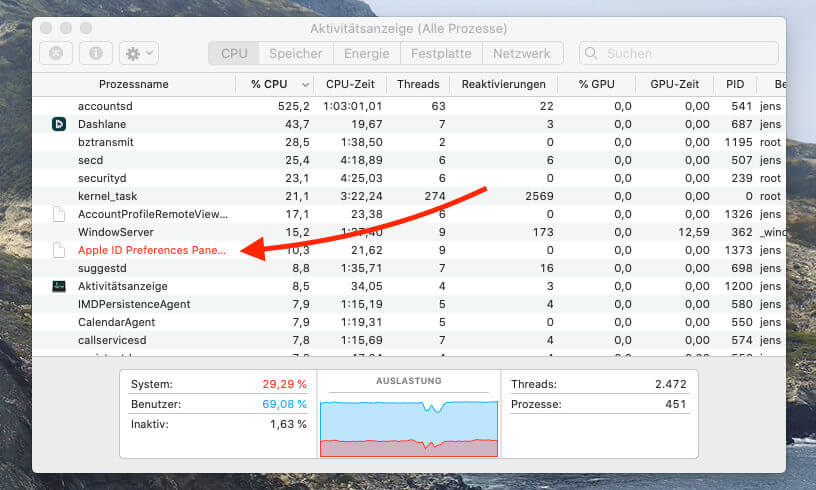Select the securityd process row
The width and height of the screenshot is (816, 490).
click(409, 178)
